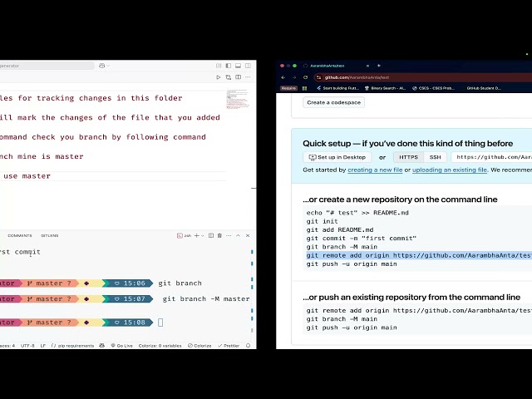532x399 pixels.
Task: Change UTF-8 encoding in status bar
Action: (x=27, y=346)
